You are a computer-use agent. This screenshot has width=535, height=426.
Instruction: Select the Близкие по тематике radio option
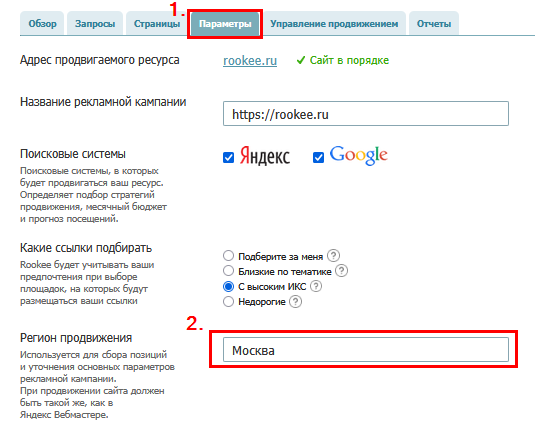(x=228, y=271)
